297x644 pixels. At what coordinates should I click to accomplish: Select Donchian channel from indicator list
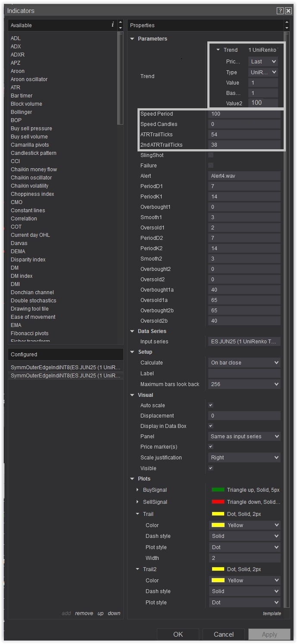coord(32,292)
